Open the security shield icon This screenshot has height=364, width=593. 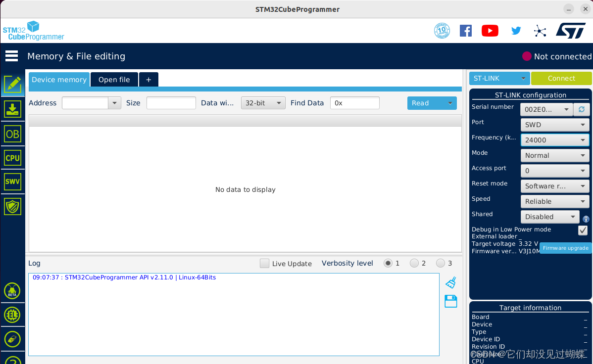point(12,206)
